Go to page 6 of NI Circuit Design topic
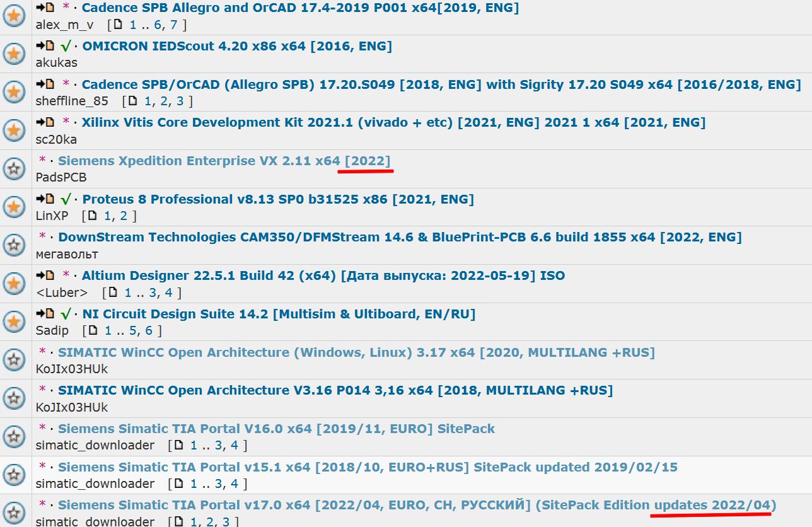 coord(149,331)
